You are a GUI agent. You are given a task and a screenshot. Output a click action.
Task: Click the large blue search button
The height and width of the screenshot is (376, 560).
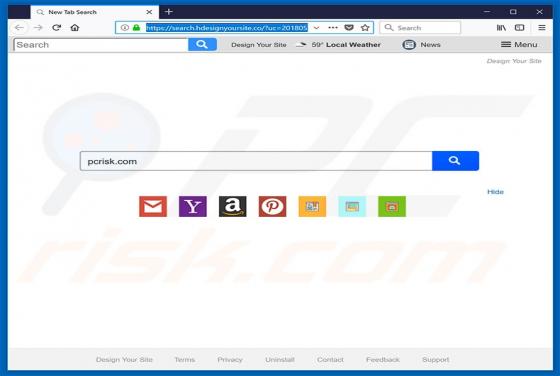[455, 161]
